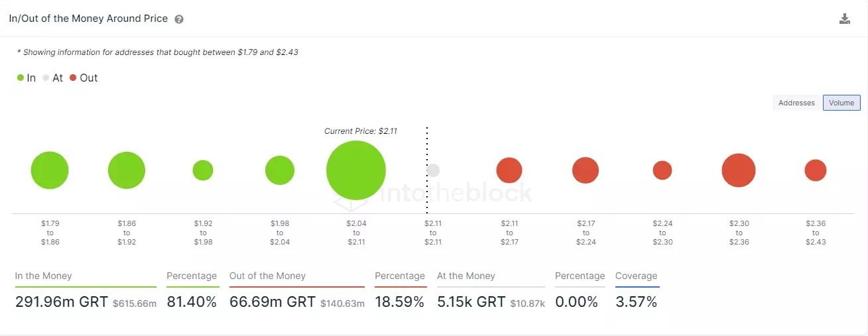Viewport: 868px width, 336px height.
Task: Click the largest green bubble at $2.04–$2.11
Action: click(x=356, y=170)
